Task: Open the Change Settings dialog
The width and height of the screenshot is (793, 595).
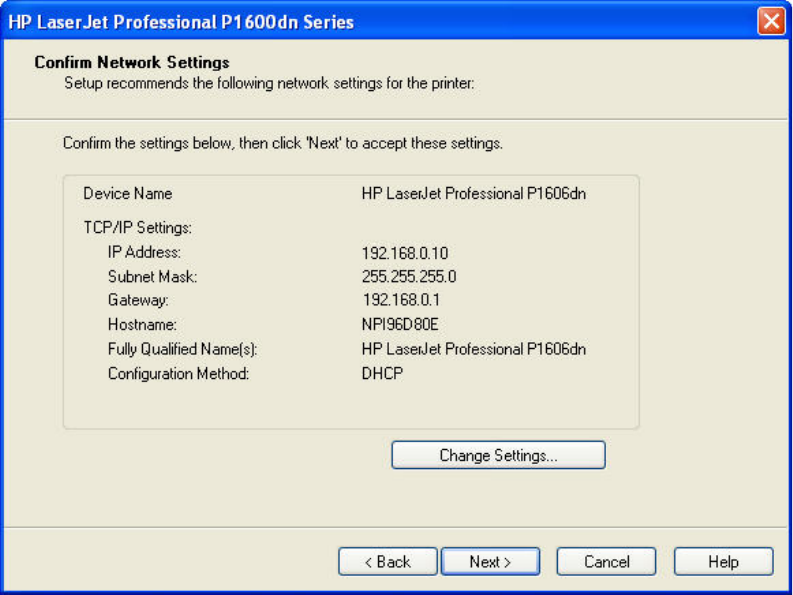Action: pos(498,456)
